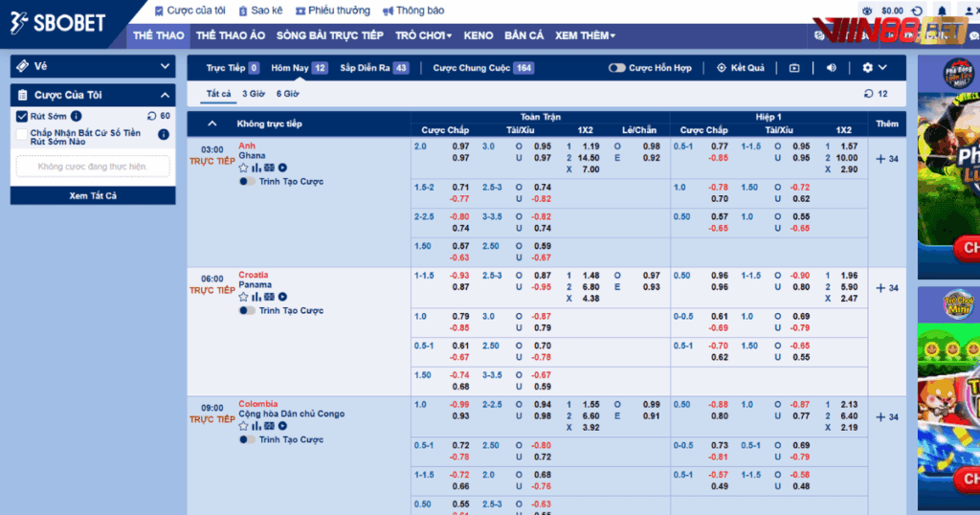This screenshot has width=980, height=515.
Task: Select THỂ THAO ẢO menu item
Action: [231, 35]
